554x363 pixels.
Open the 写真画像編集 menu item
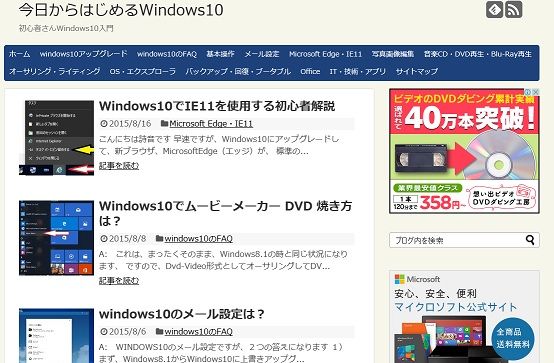click(393, 54)
